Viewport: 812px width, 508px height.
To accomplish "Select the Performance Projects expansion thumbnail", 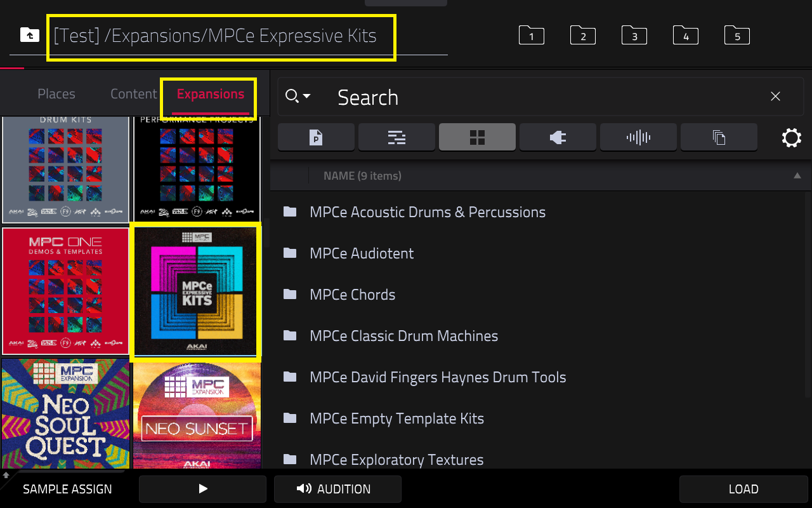I will pyautogui.click(x=197, y=170).
